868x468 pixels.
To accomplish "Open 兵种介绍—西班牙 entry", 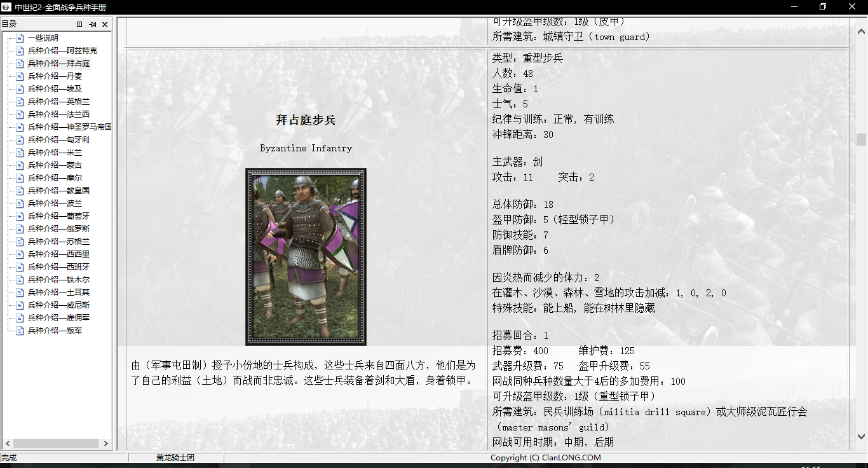I will click(58, 267).
